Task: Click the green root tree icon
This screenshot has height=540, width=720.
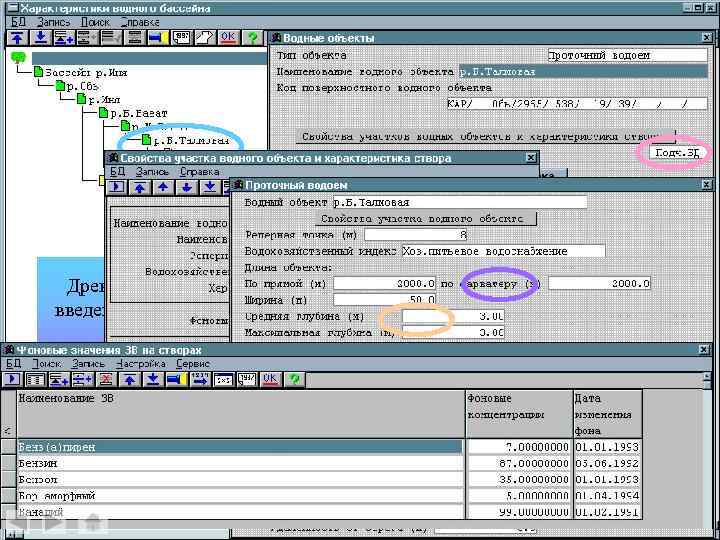Action: point(19,57)
